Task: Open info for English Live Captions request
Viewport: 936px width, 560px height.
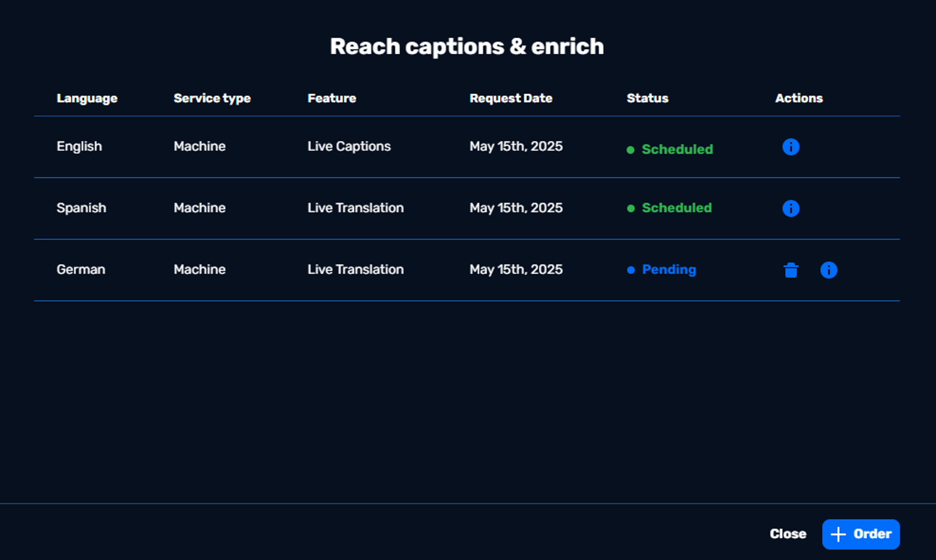Action: pyautogui.click(x=790, y=147)
